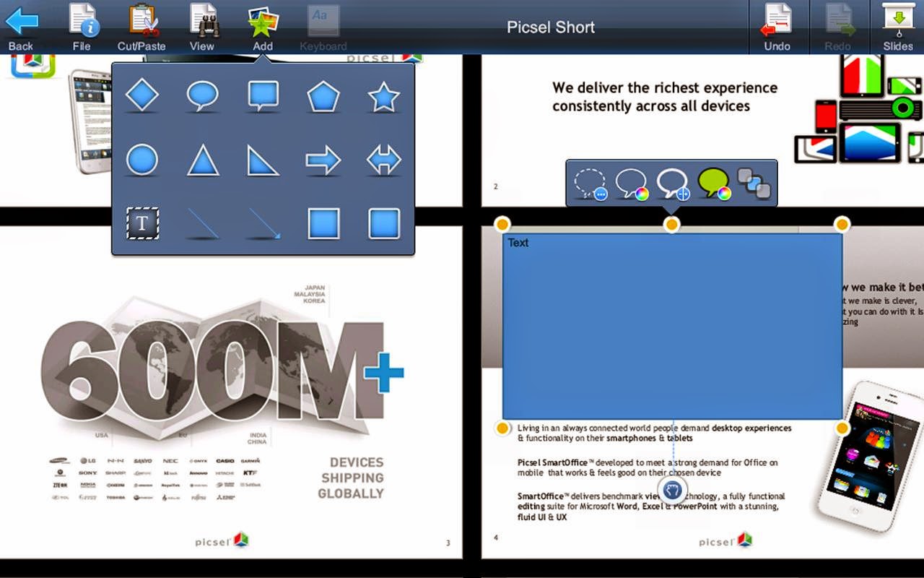Undo the last action

pyautogui.click(x=777, y=27)
